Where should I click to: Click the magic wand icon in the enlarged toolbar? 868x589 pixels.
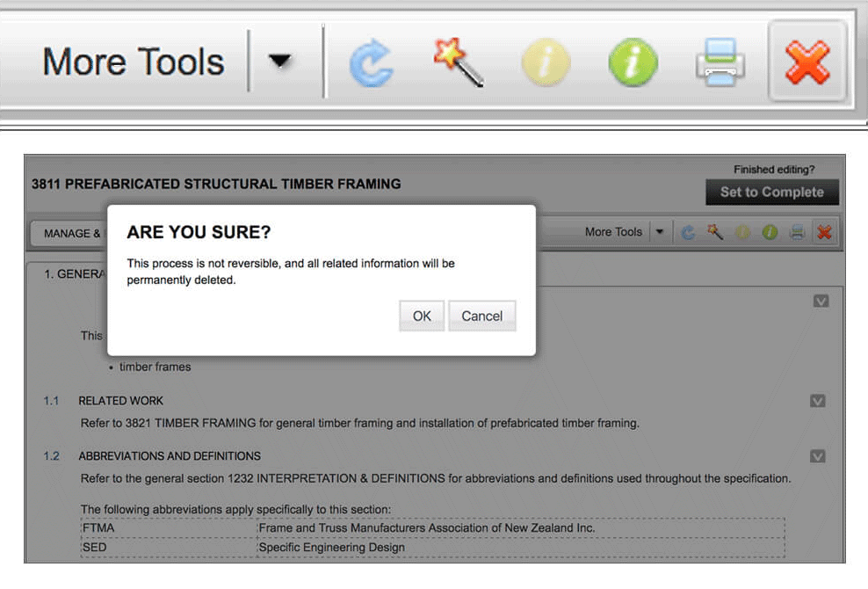[x=458, y=62]
